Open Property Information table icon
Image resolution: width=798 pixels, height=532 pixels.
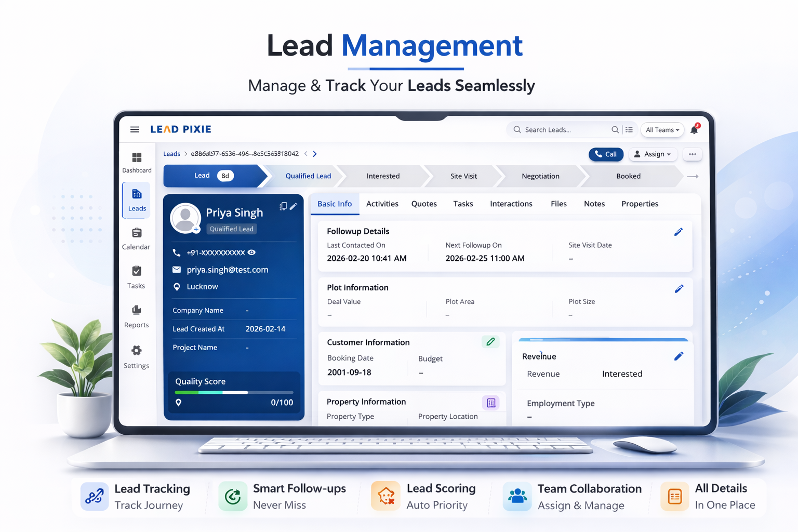pos(491,403)
